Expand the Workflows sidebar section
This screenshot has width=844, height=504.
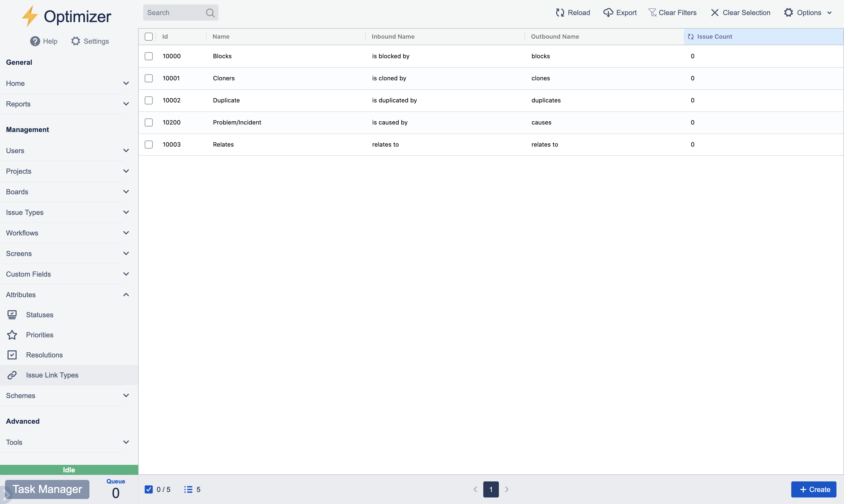126,233
